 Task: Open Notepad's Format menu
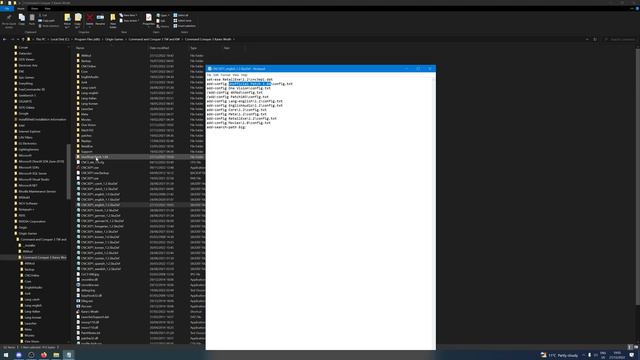(226, 75)
